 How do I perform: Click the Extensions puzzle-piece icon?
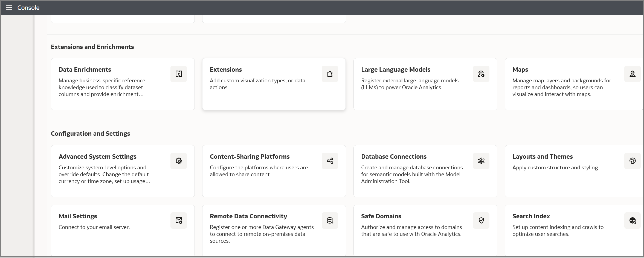click(330, 74)
